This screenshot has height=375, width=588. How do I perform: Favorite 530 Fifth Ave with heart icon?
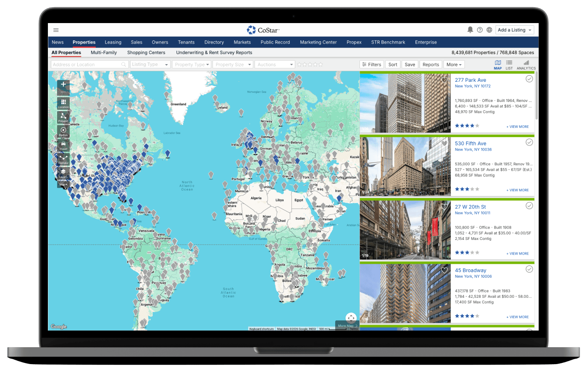444,143
